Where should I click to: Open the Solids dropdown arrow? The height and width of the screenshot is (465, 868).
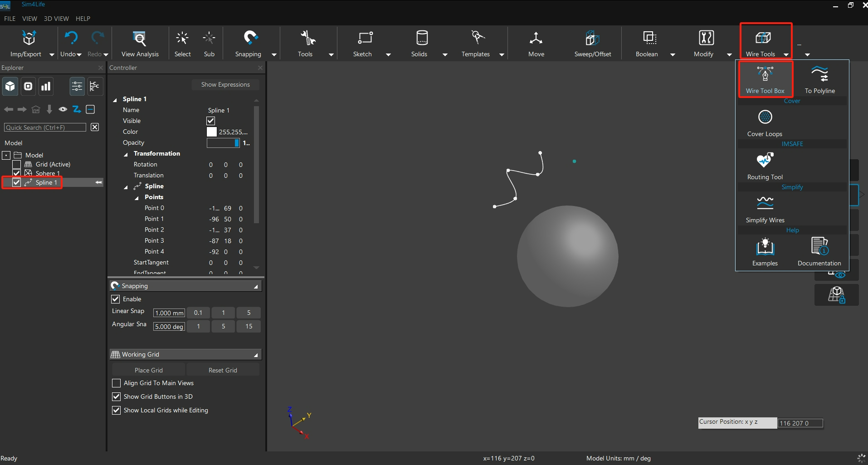[445, 54]
